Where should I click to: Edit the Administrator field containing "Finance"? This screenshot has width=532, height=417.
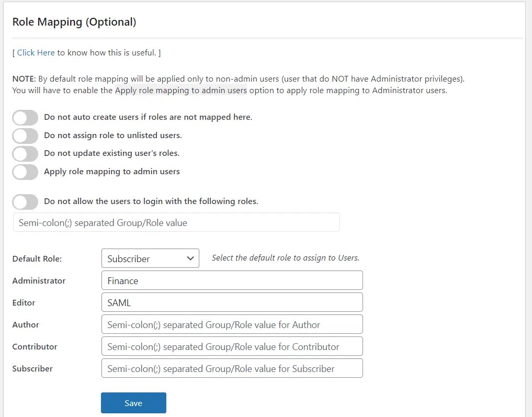point(232,280)
